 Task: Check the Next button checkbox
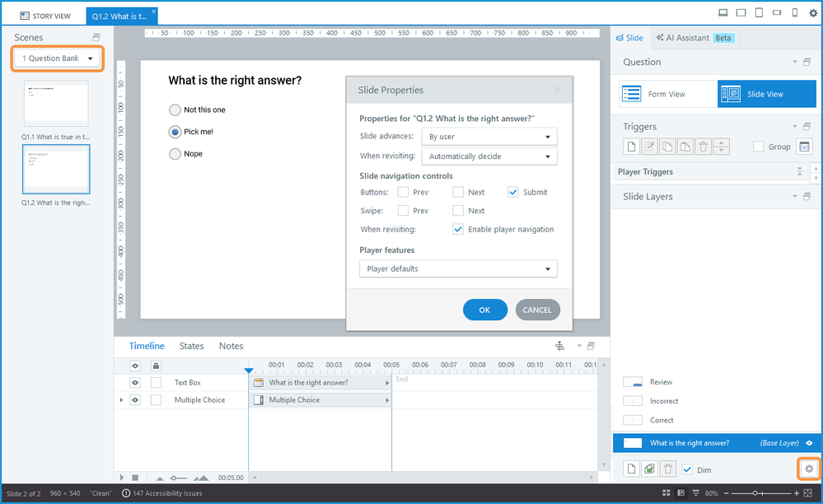[458, 192]
